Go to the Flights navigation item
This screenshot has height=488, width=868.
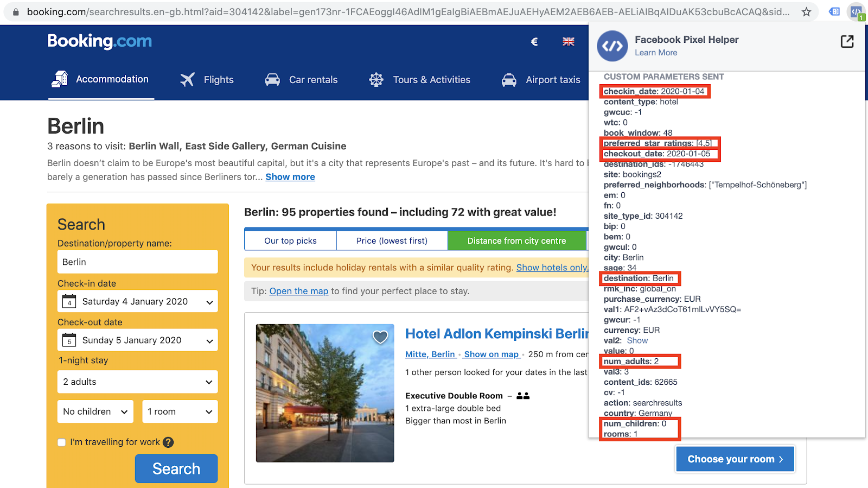(x=207, y=80)
